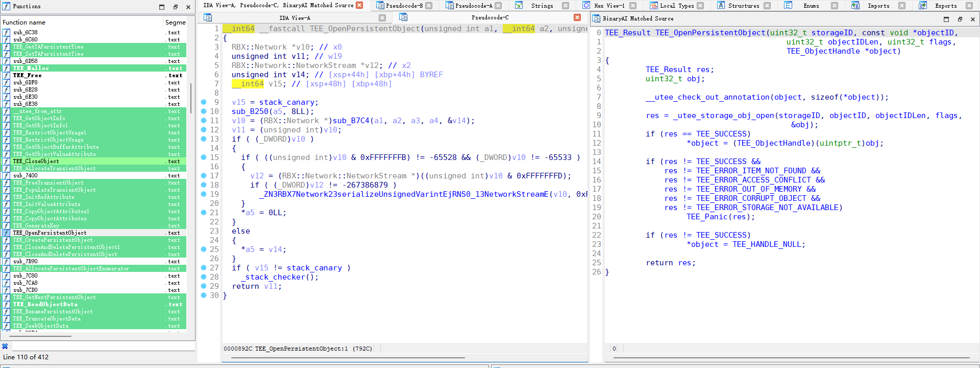The height and width of the screenshot is (368, 980).
Task: Float the BinaryAI Matched Source panel
Action: (960, 19)
